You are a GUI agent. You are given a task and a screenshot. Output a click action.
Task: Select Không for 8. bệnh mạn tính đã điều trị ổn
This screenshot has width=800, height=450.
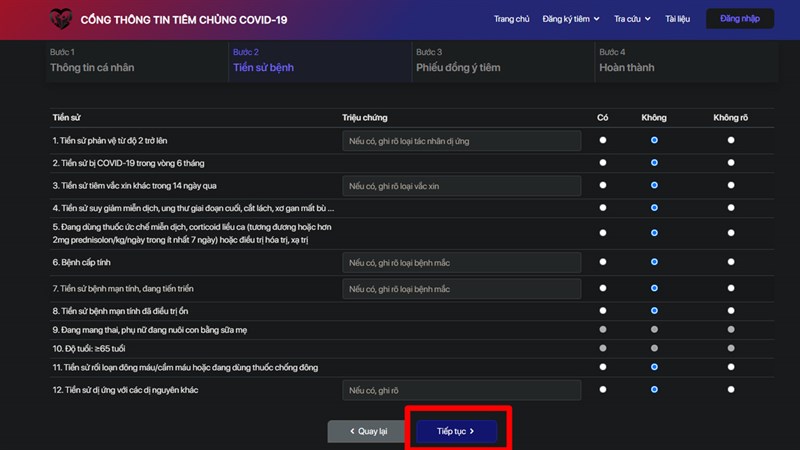654,311
